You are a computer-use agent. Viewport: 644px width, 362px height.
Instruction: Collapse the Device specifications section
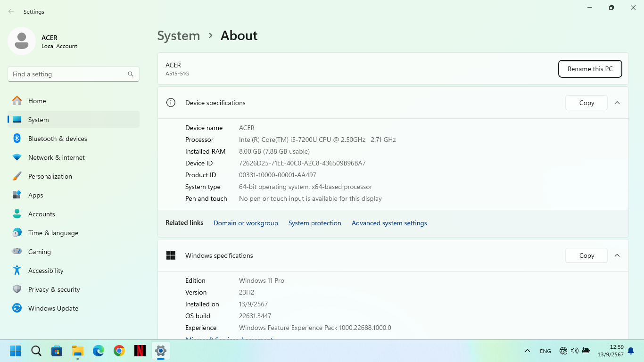pos(617,103)
